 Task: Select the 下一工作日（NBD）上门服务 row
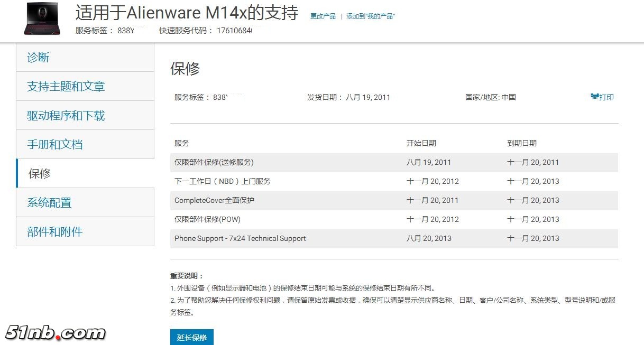click(394, 181)
